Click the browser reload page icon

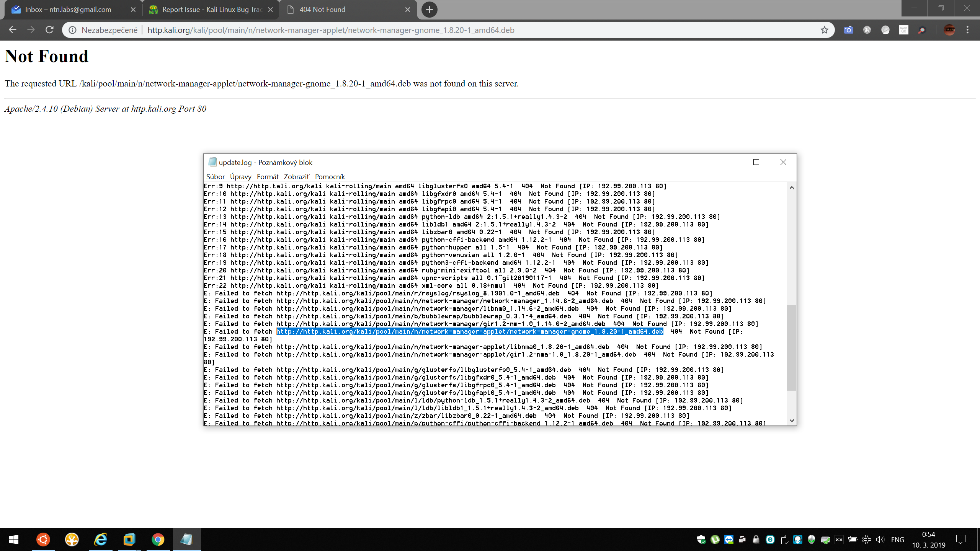(49, 30)
